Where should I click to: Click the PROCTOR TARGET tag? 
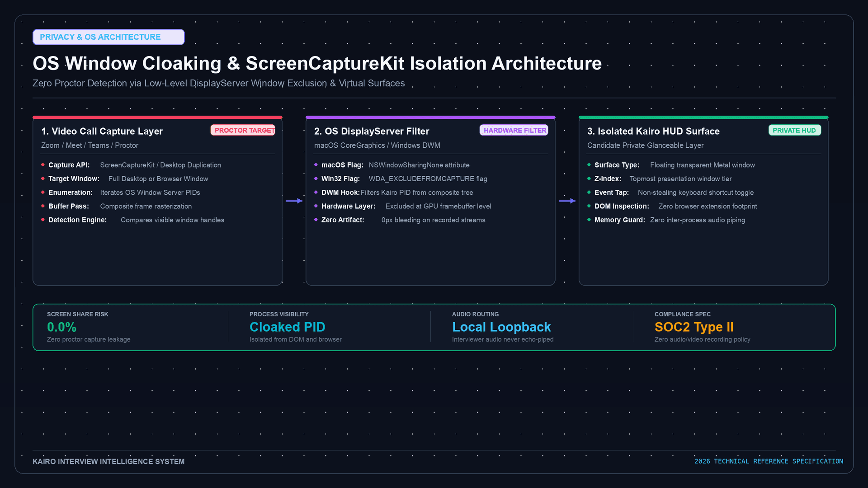243,130
